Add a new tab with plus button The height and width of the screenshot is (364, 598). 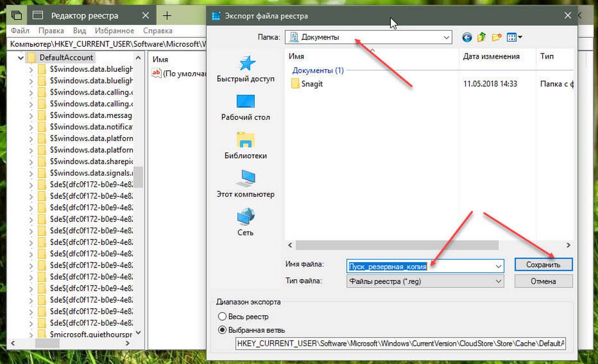168,15
